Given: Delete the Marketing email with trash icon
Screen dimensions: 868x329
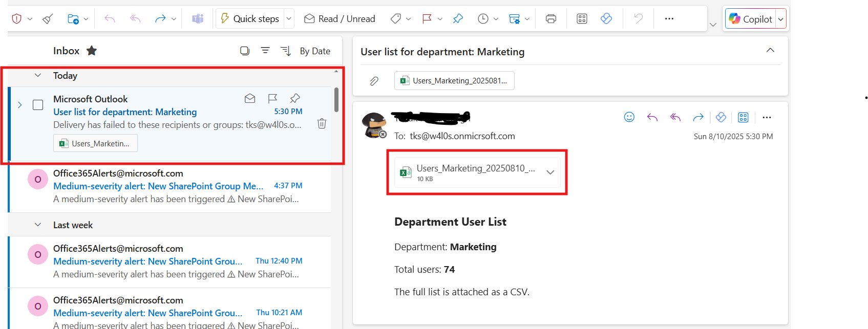Looking at the screenshot, I should coord(322,123).
